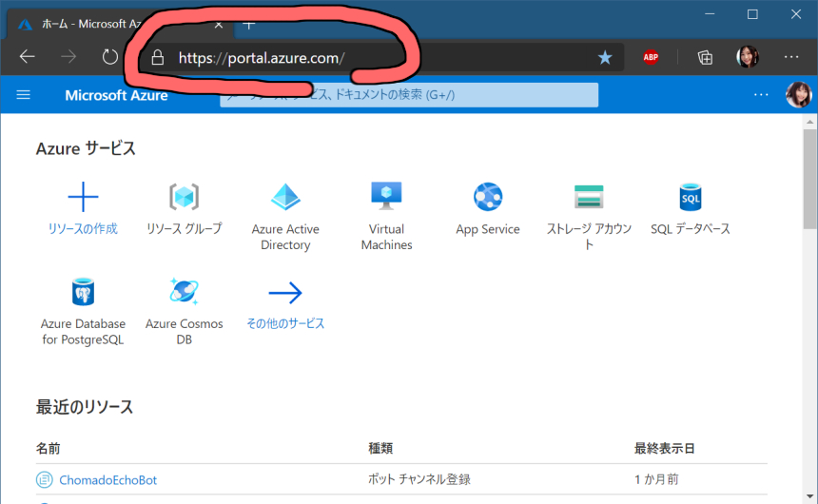Viewport: 818px width, 504px height.
Task: Open the Azure account avatar
Action: pyautogui.click(x=799, y=94)
